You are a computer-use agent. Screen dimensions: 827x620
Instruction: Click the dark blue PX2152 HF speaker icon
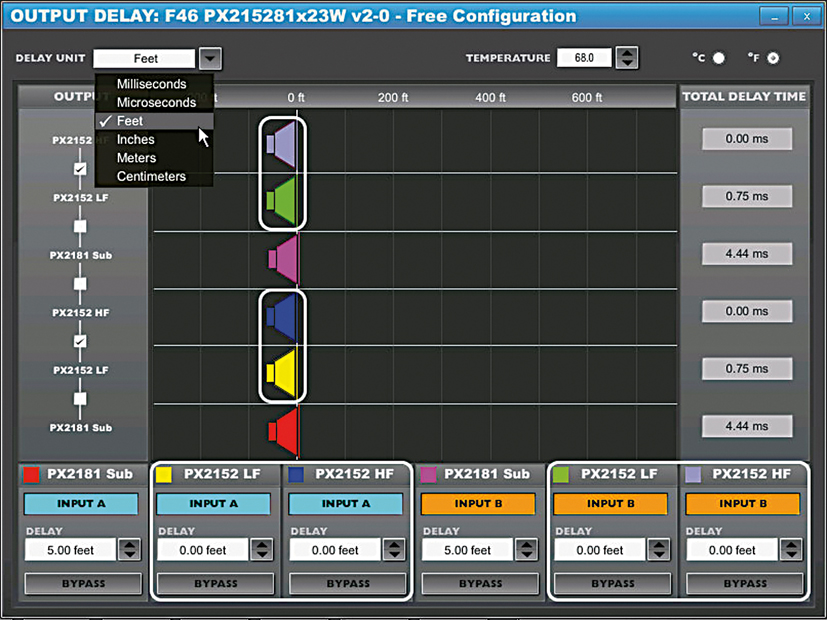282,317
